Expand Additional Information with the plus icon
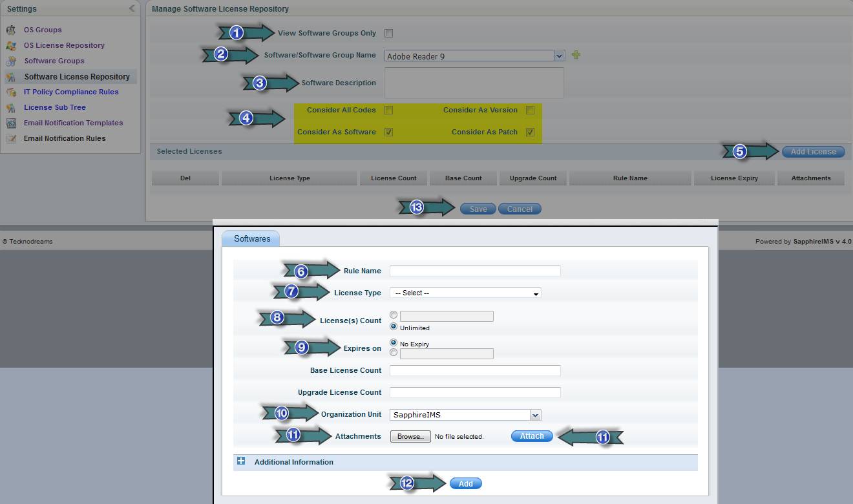Viewport: 853px width, 504px height. (x=241, y=461)
